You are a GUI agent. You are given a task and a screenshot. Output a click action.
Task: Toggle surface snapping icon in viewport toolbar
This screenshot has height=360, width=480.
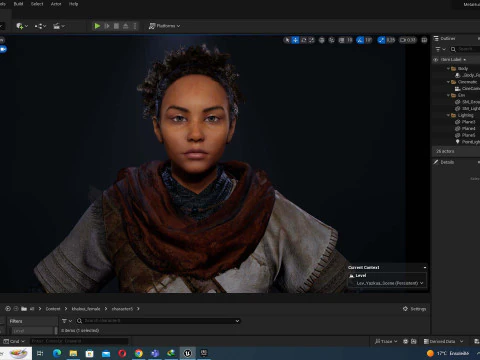[332, 40]
